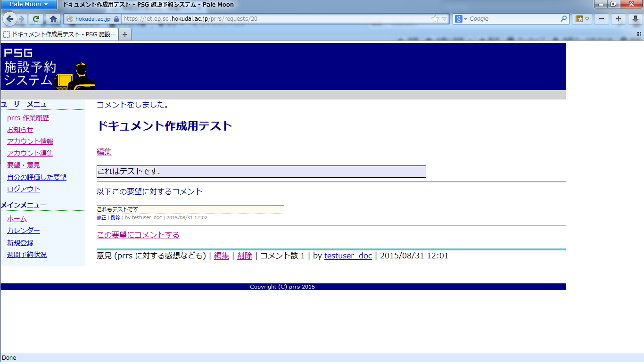Open the browser Home page icon

pyautogui.click(x=53, y=19)
